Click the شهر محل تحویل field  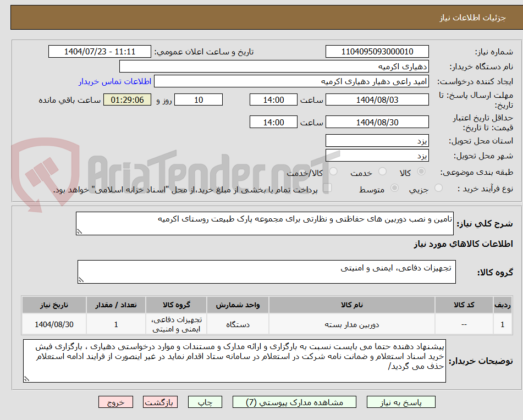point(377,156)
